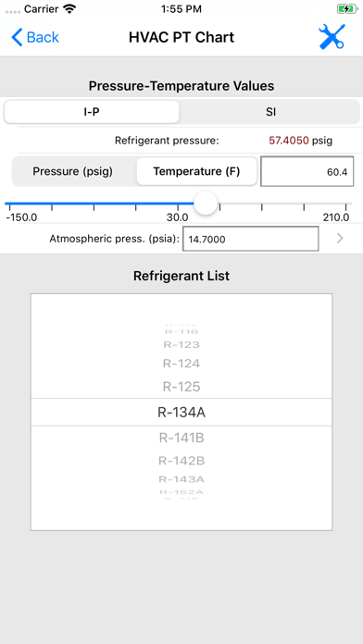Edit the atmospheric pressure 14.7000 field
Screen dimensions: 363x644
tap(250, 239)
